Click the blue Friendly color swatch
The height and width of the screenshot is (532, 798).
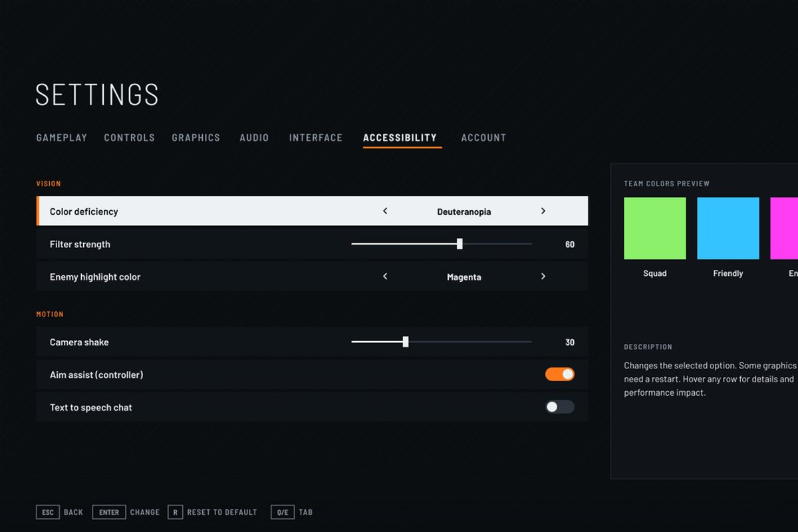click(728, 228)
